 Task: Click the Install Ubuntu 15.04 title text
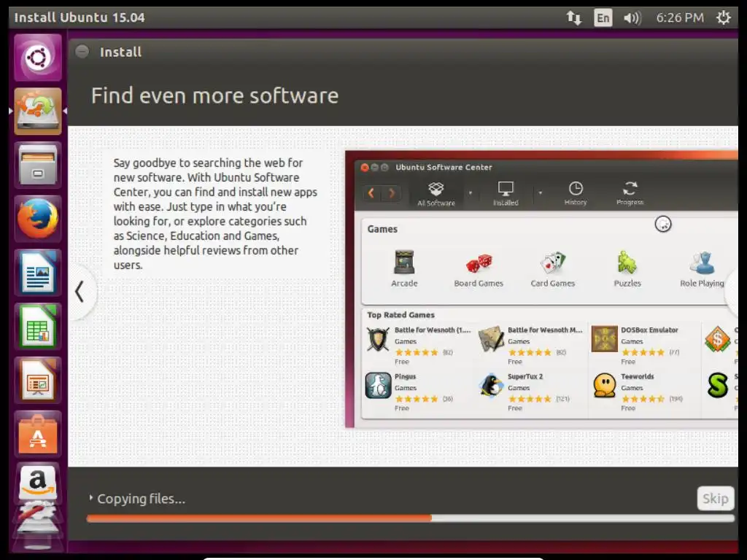(x=79, y=17)
